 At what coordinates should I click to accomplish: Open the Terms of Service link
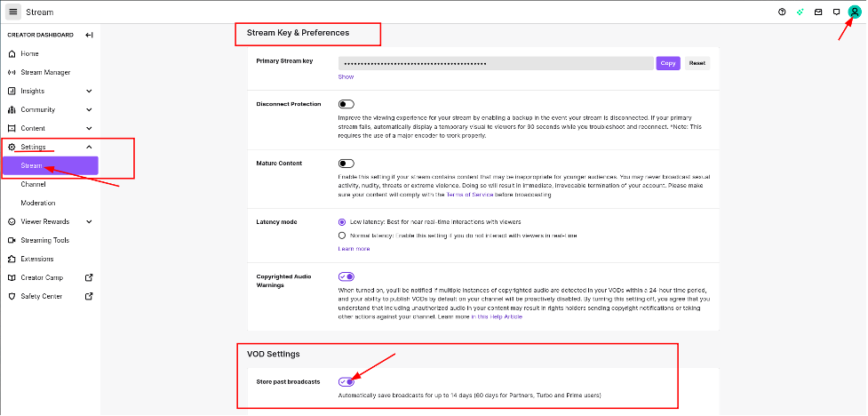[x=469, y=195]
